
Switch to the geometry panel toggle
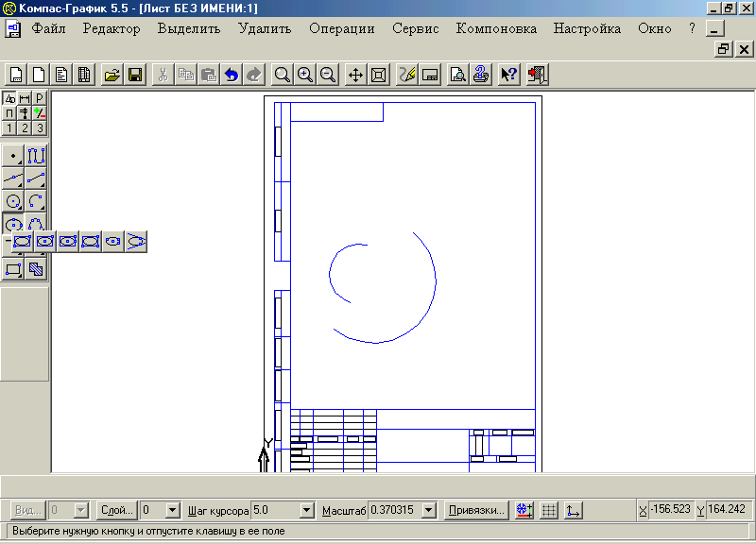click(9, 98)
